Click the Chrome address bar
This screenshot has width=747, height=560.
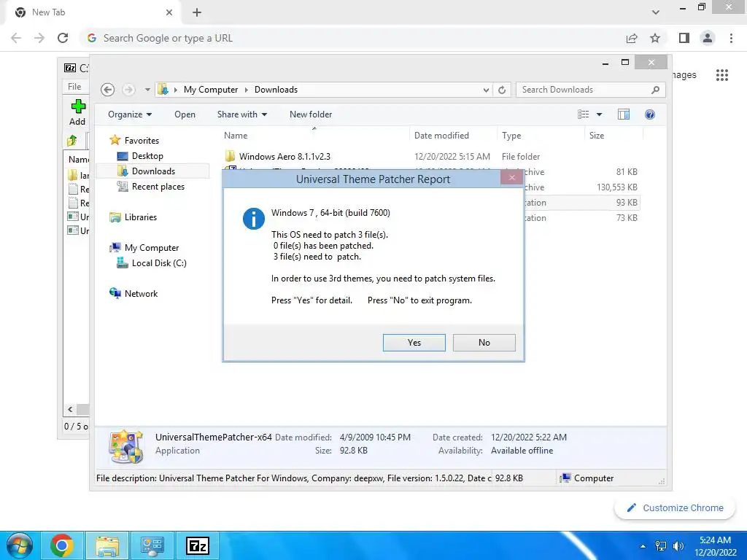pyautogui.click(x=352, y=38)
